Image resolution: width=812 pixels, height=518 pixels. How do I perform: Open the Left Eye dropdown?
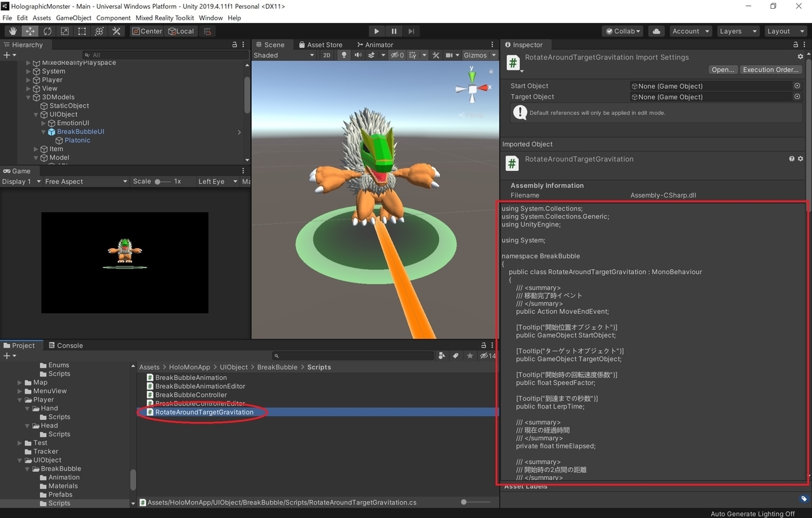click(217, 181)
